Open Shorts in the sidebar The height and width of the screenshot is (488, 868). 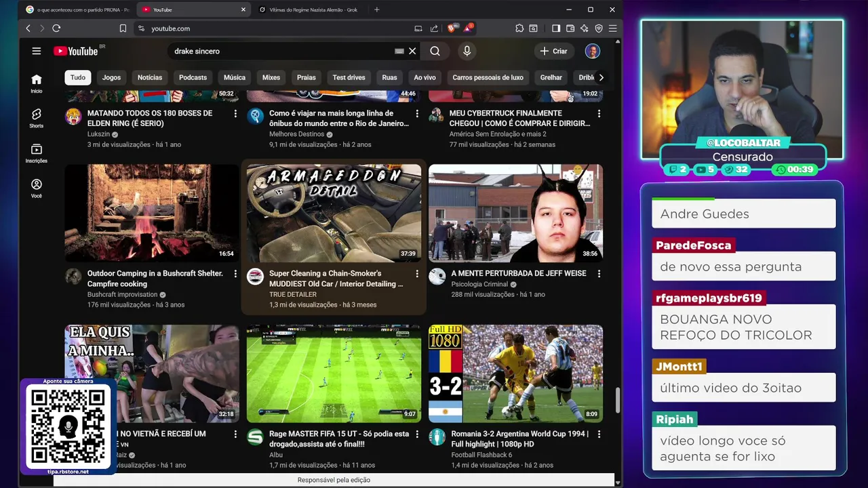37,119
